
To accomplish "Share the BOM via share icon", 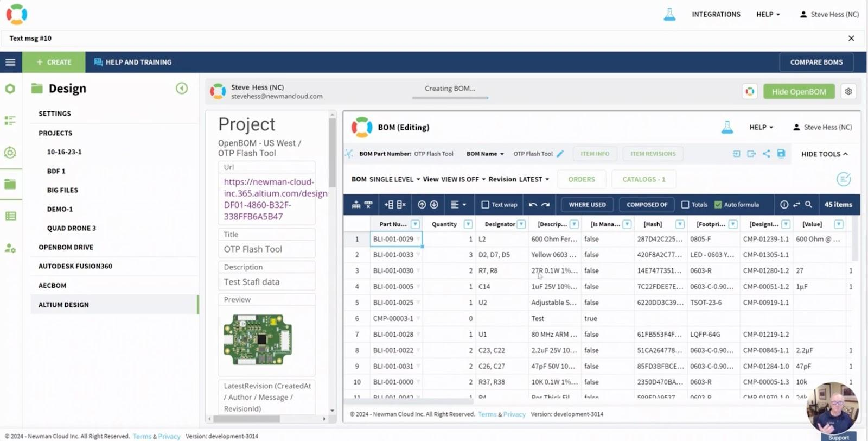I will (766, 154).
